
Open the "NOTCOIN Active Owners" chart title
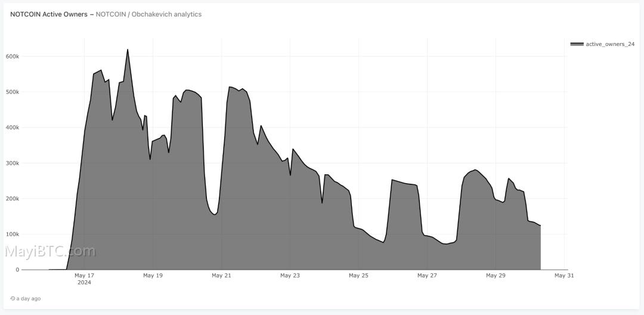(49, 14)
